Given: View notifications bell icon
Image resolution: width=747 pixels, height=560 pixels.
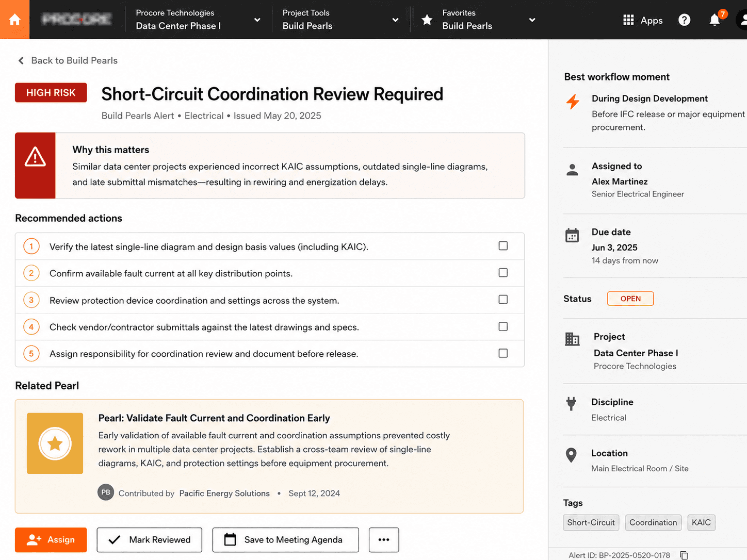Looking at the screenshot, I should click(714, 20).
